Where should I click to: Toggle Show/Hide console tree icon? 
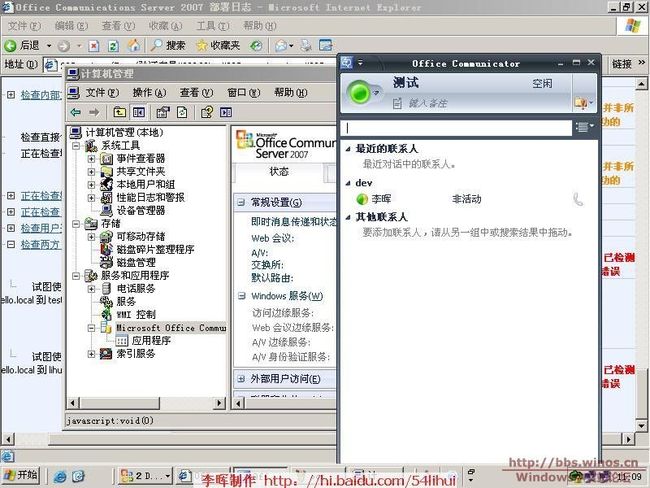[138, 112]
